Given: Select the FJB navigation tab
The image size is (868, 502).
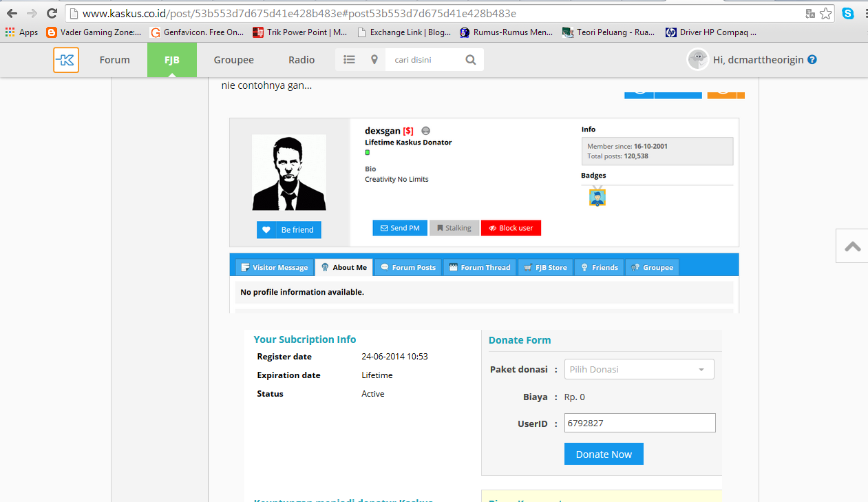Looking at the screenshot, I should coord(172,60).
